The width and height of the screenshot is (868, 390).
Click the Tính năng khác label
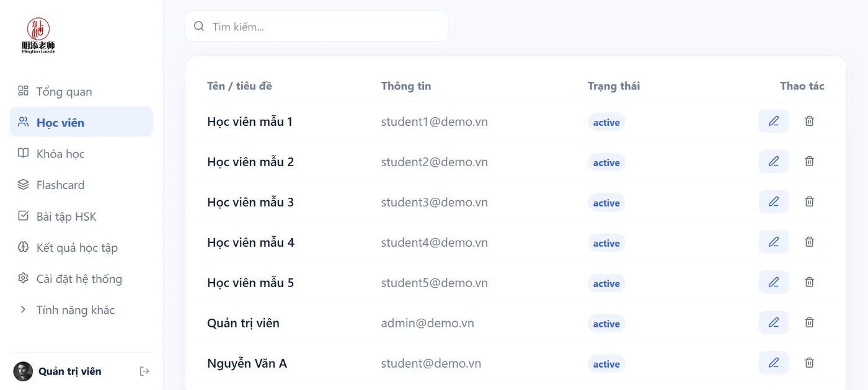coord(76,310)
